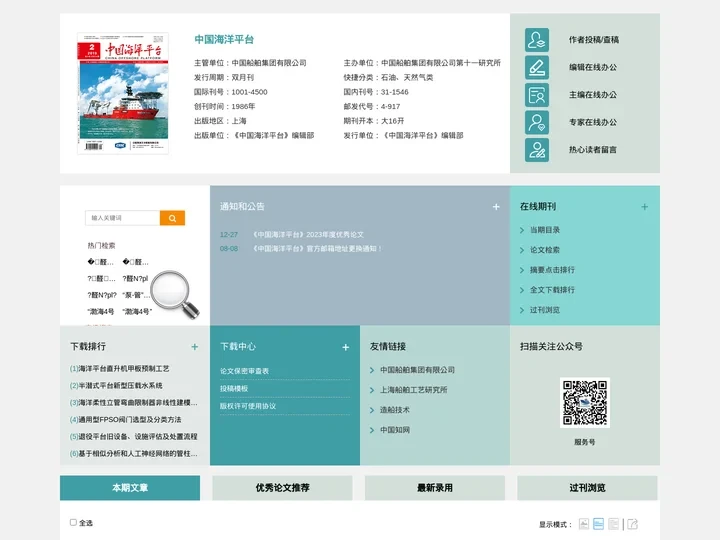Switch to the 最新录用 tab
The width and height of the screenshot is (720, 540).
(x=435, y=488)
